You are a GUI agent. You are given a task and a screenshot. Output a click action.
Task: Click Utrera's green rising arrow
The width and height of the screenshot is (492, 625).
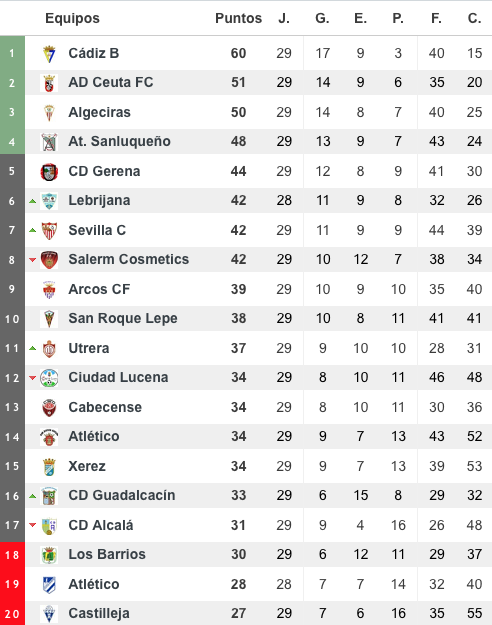pos(33,348)
